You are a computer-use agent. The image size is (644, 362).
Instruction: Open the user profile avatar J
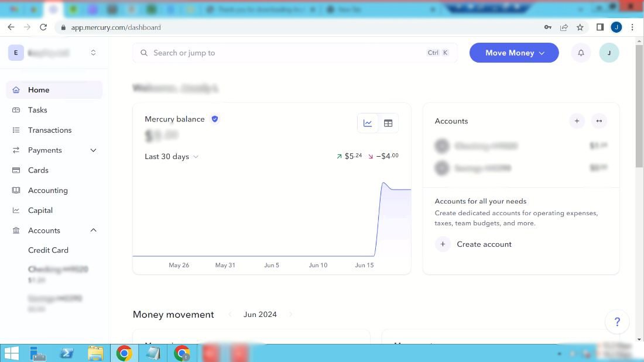[609, 53]
